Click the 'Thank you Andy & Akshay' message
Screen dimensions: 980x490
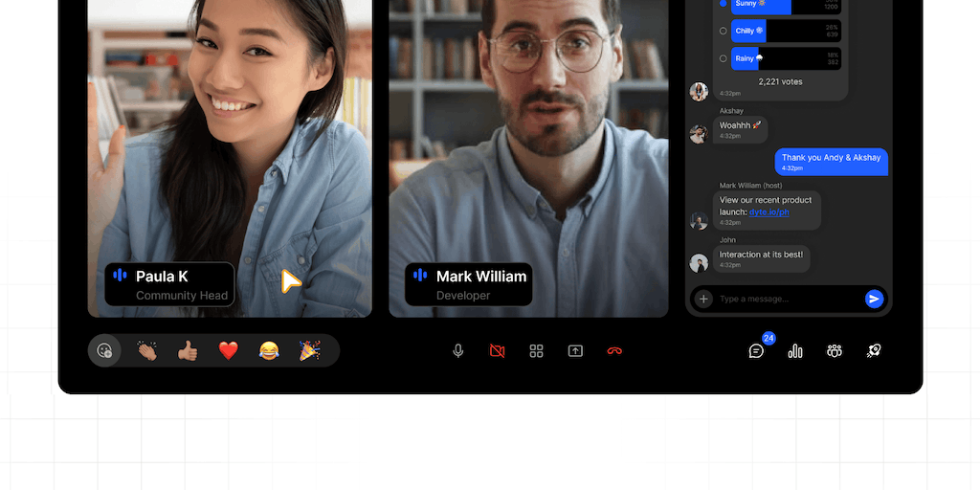point(832,162)
